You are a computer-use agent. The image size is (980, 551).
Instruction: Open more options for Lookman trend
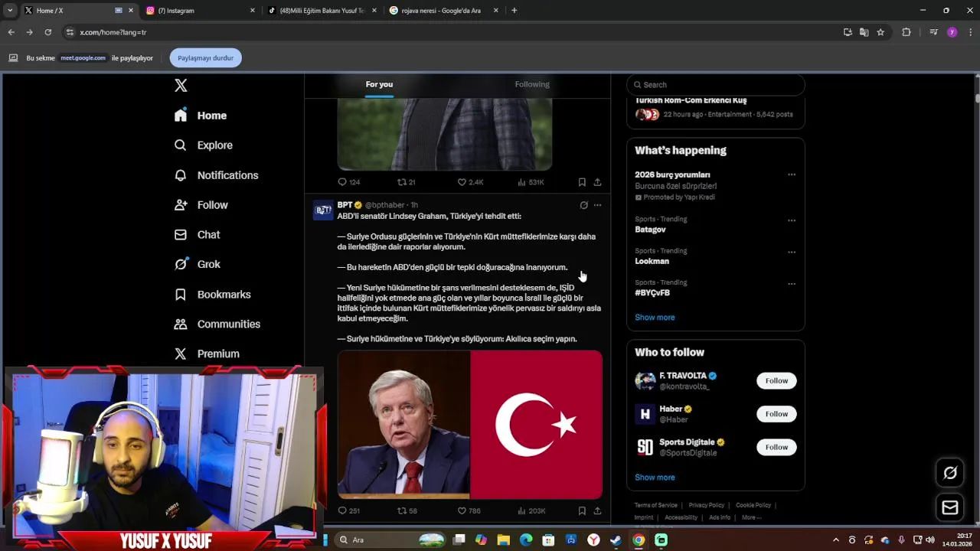point(792,252)
